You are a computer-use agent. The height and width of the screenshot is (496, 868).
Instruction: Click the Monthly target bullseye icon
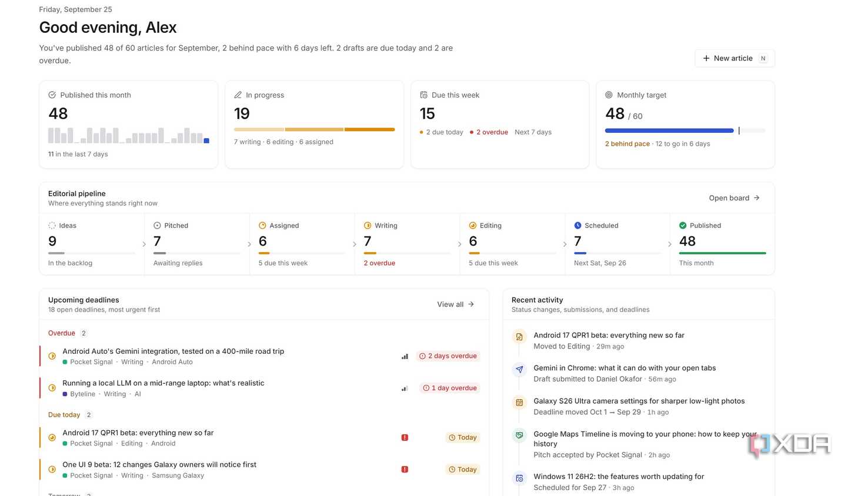pos(609,95)
